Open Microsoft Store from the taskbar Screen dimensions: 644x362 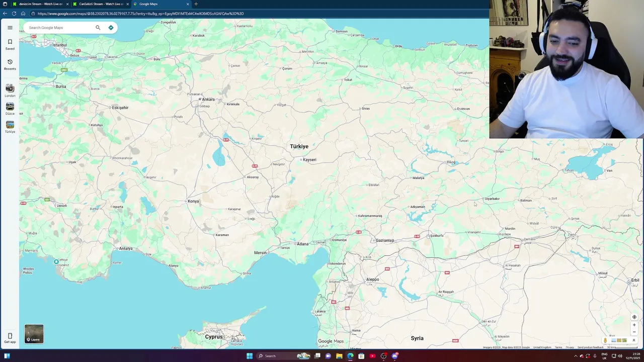coord(361,356)
